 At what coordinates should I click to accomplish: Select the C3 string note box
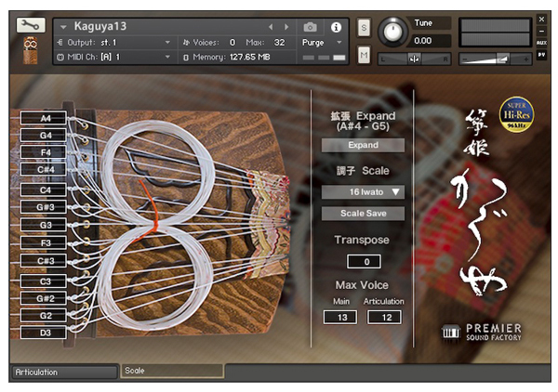(44, 281)
